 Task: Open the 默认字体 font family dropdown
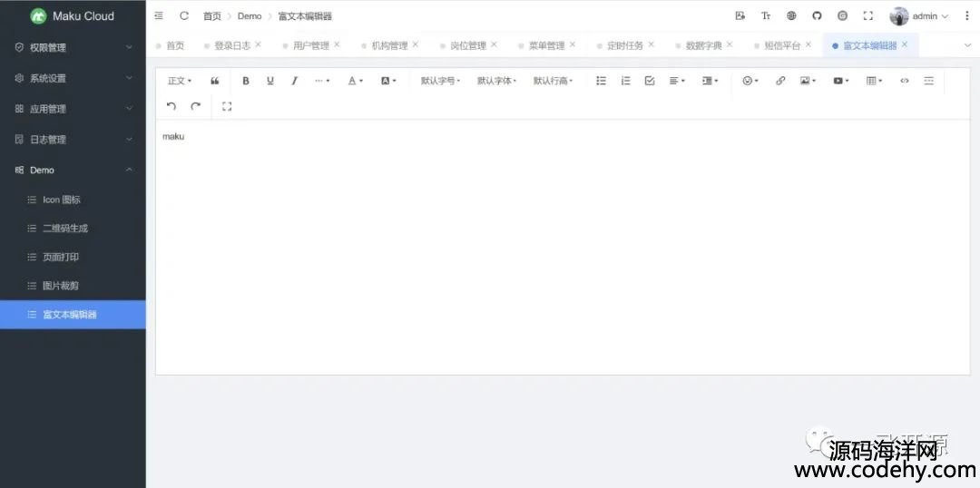click(496, 81)
